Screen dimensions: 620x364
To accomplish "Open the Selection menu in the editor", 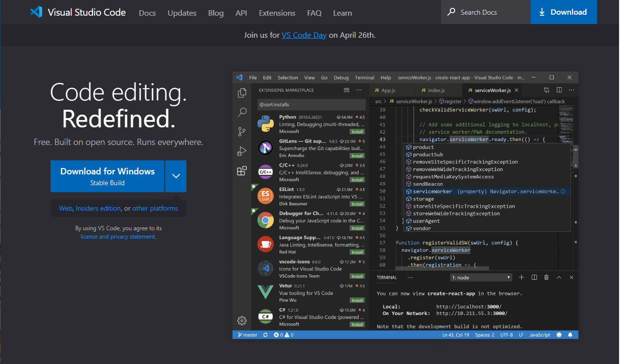I will [288, 77].
